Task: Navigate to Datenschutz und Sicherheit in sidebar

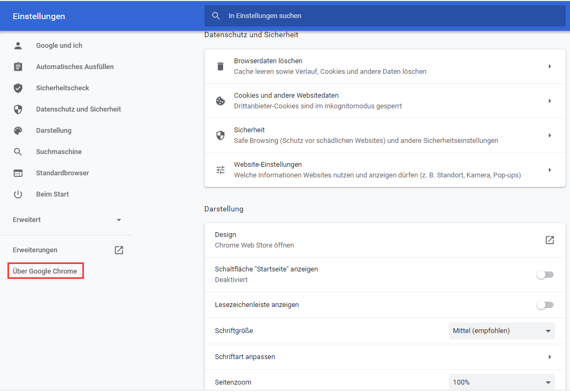Action: [78, 109]
